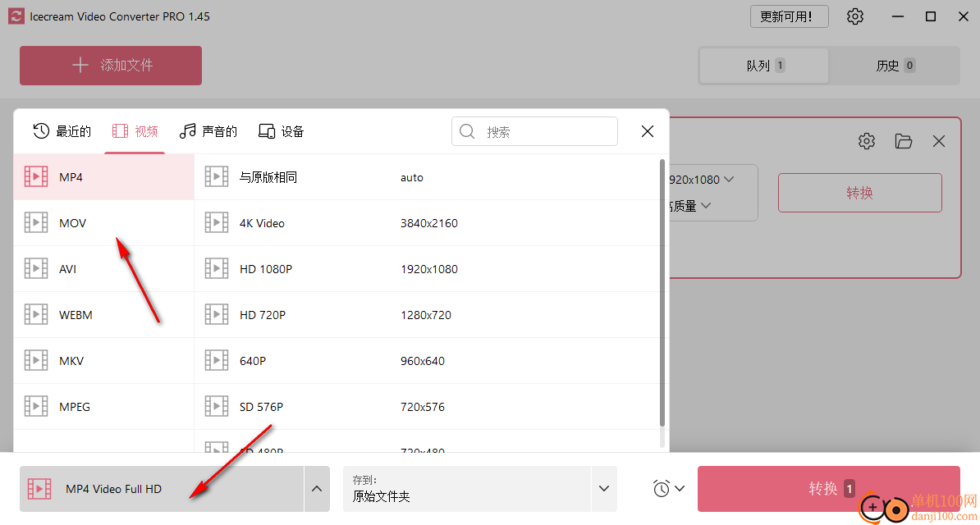Image resolution: width=980 pixels, height=525 pixels.
Task: Choose the 4K Video preset
Action: click(428, 222)
